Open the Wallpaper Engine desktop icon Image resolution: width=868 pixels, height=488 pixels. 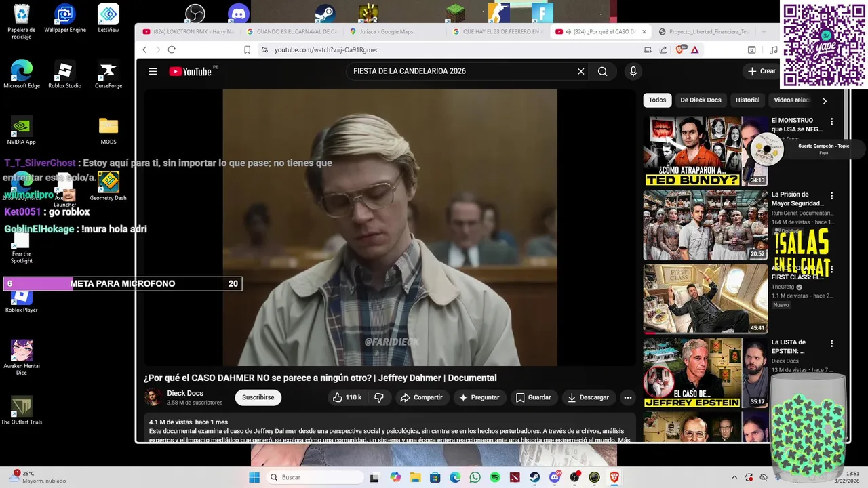(65, 19)
